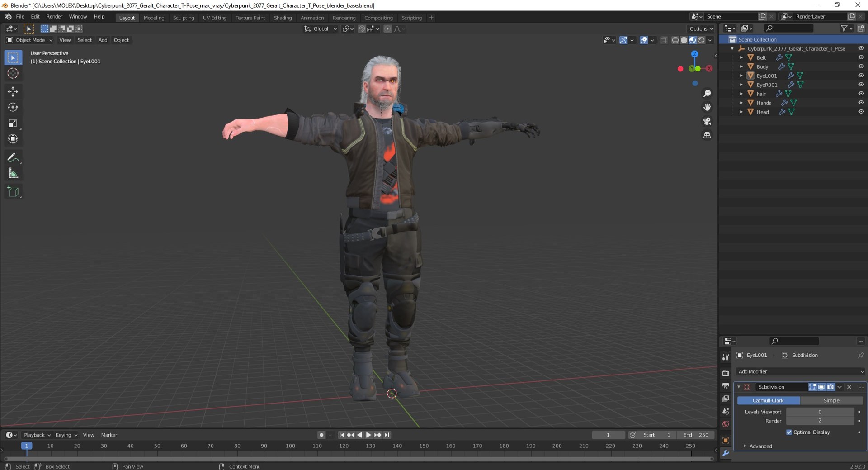Viewport: 868px width, 470px height.
Task: Open the View Layer properties tab
Action: click(x=726, y=399)
